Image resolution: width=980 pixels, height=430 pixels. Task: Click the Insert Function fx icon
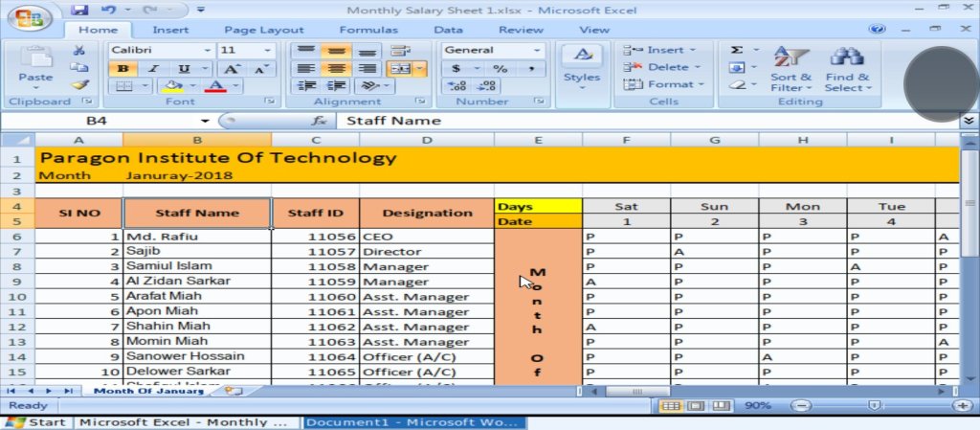tap(320, 121)
